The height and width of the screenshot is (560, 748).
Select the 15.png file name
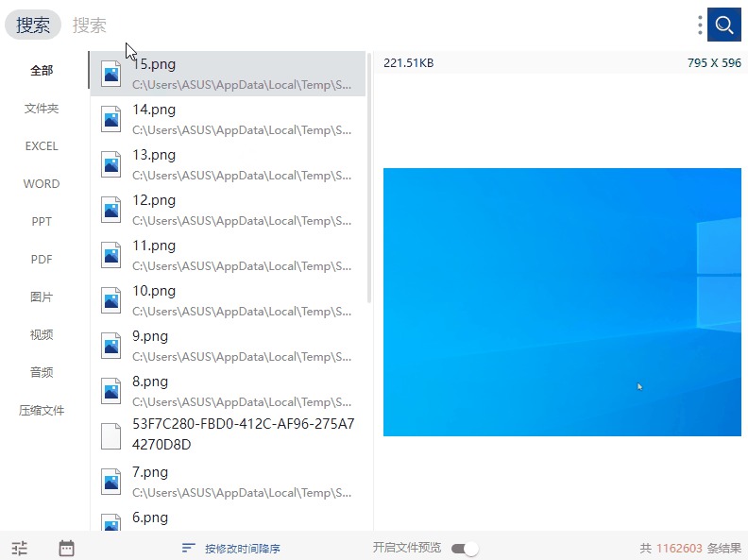154,64
